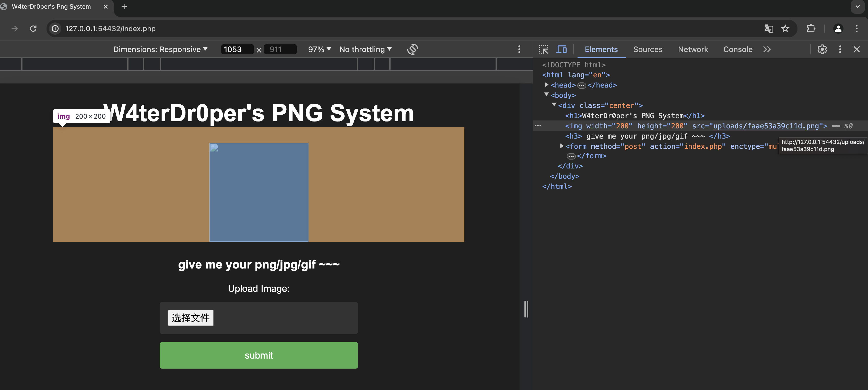Expand the head element node
868x390 pixels.
[x=546, y=85]
